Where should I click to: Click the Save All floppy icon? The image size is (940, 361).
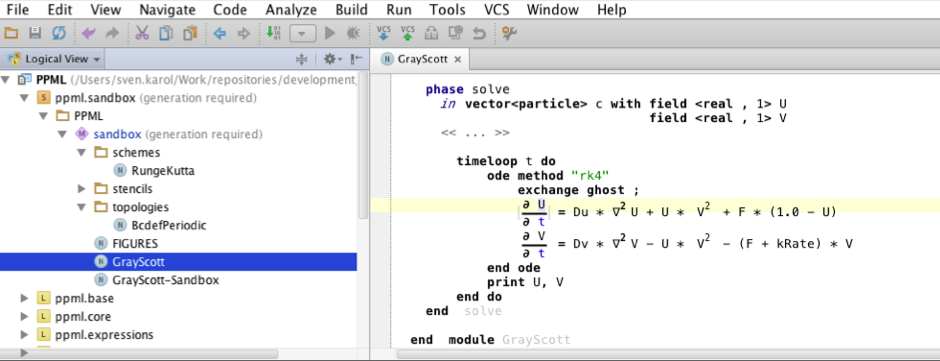[x=35, y=33]
